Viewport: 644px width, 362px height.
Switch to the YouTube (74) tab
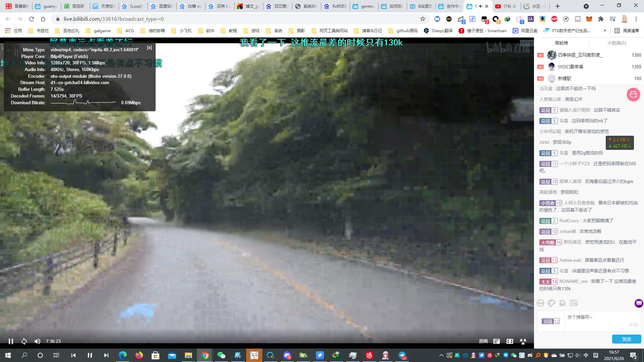(x=505, y=6)
